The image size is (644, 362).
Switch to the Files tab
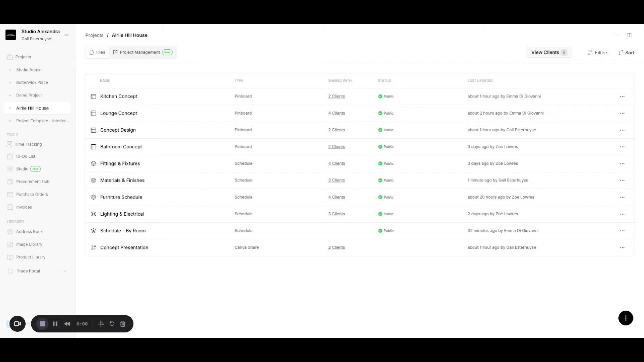[x=97, y=52]
